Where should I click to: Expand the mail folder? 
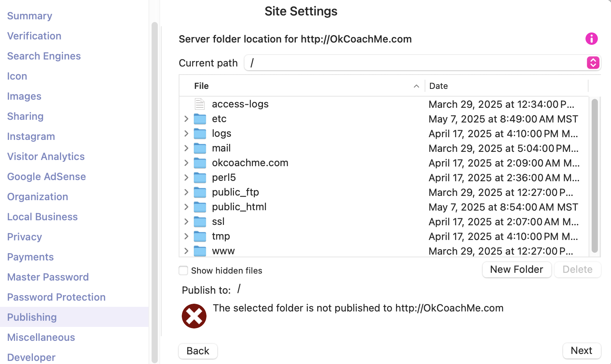click(x=186, y=148)
